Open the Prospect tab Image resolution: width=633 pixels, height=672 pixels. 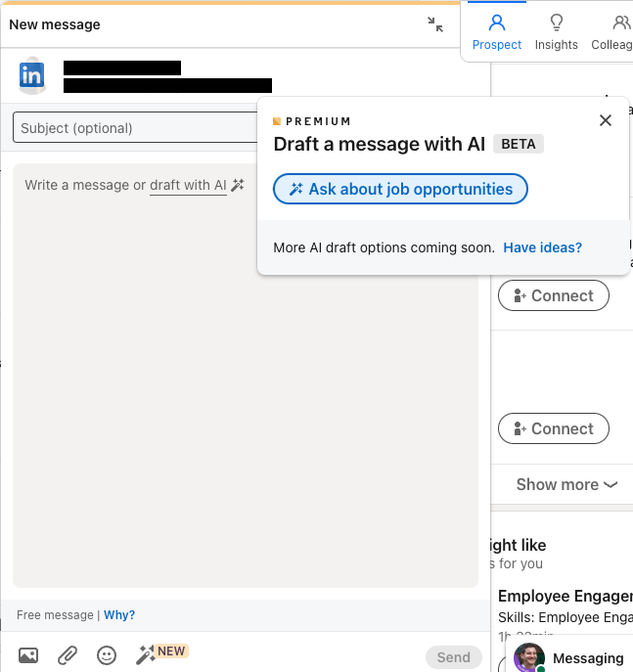tap(497, 32)
